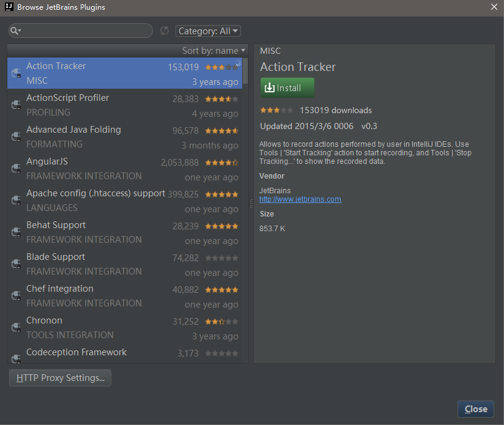The height and width of the screenshot is (425, 504).
Task: Click the Behat Support plugin icon
Action: [17, 232]
